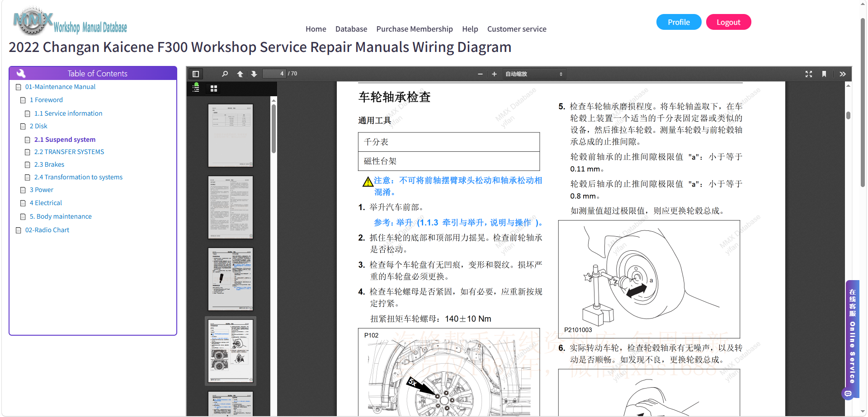Image resolution: width=868 pixels, height=417 pixels.
Task: Select the third page thumbnail
Action: tap(231, 279)
